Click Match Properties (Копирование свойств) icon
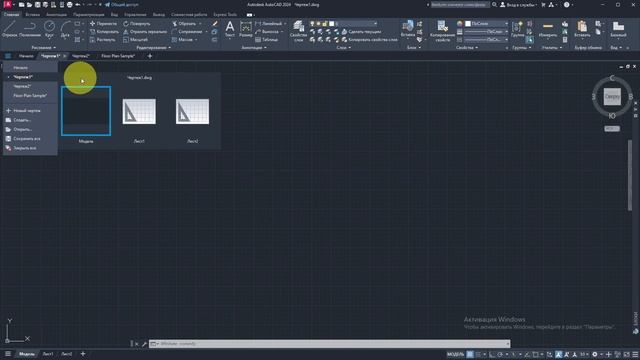Screen dimensions: 640x360 point(442,31)
